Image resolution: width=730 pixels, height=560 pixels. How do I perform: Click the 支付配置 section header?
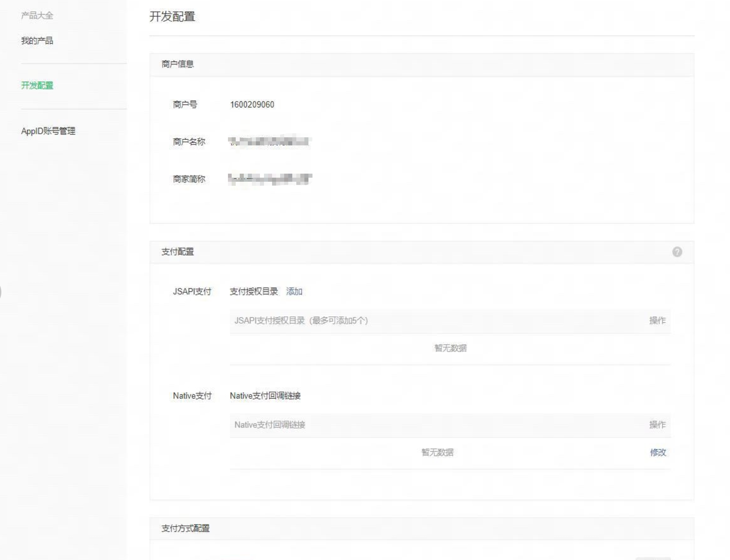click(x=177, y=252)
